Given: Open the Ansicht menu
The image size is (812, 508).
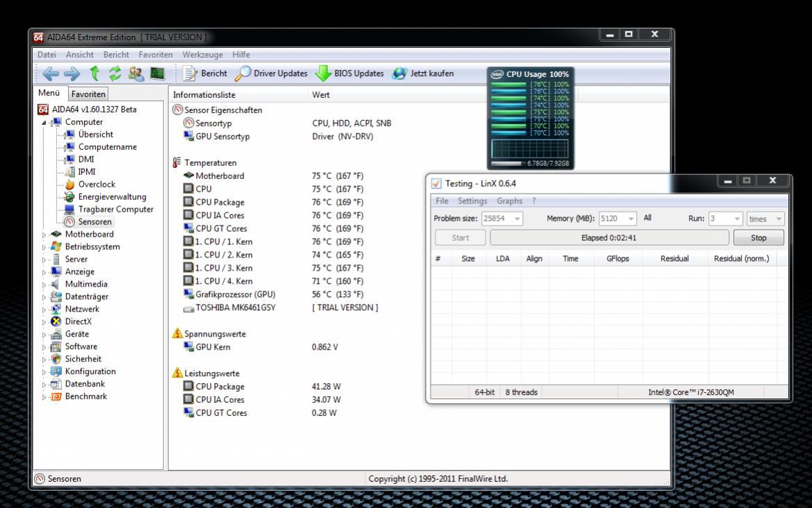Looking at the screenshot, I should point(80,54).
